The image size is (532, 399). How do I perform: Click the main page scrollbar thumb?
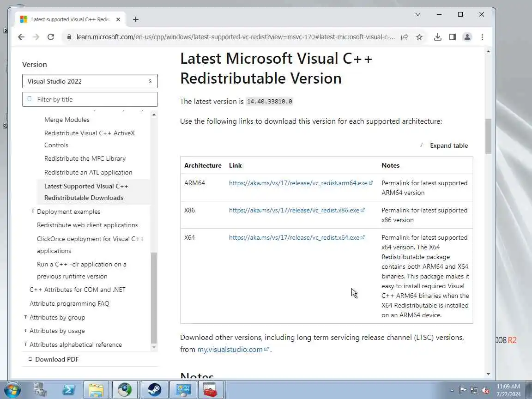(x=488, y=136)
